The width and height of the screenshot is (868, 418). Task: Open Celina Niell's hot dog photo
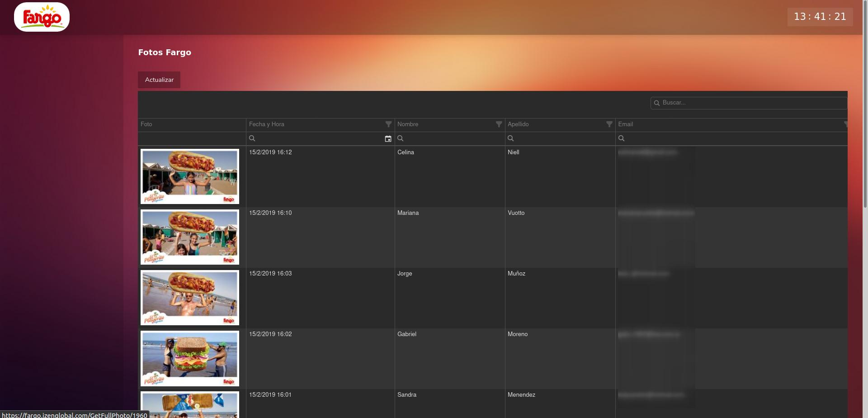tap(190, 176)
